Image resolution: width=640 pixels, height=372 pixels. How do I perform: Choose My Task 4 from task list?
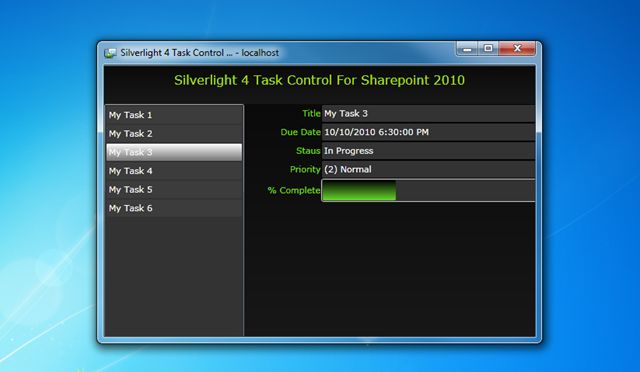pyautogui.click(x=174, y=171)
